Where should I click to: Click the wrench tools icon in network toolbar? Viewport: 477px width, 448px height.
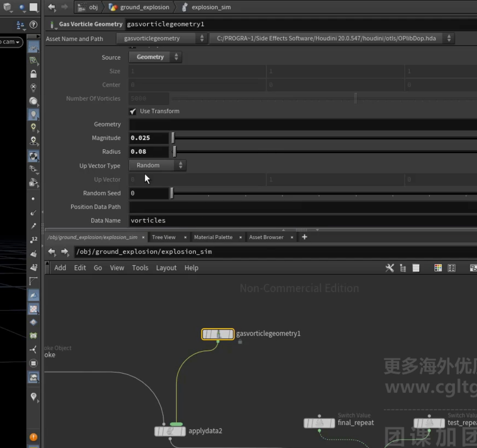click(390, 268)
